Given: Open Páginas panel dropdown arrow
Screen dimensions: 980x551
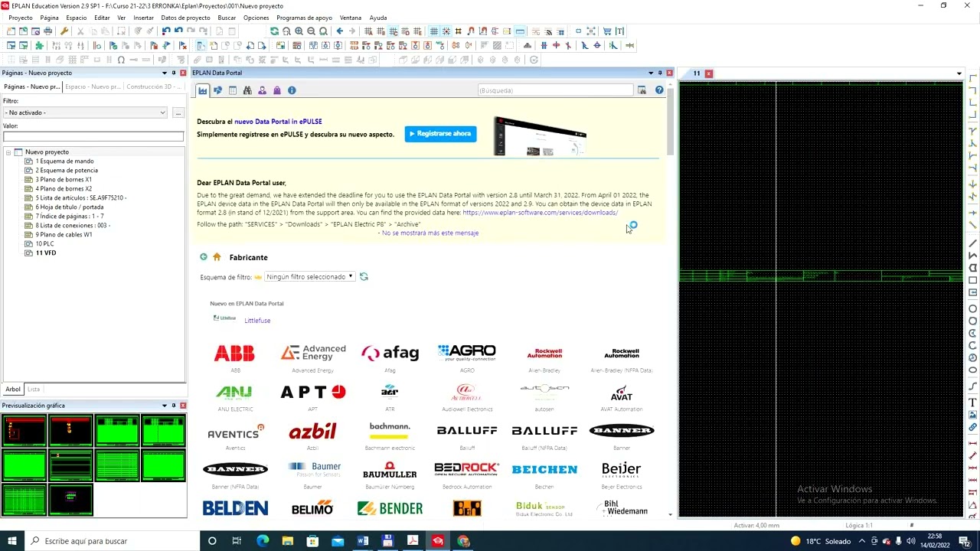Looking at the screenshot, I should point(164,73).
